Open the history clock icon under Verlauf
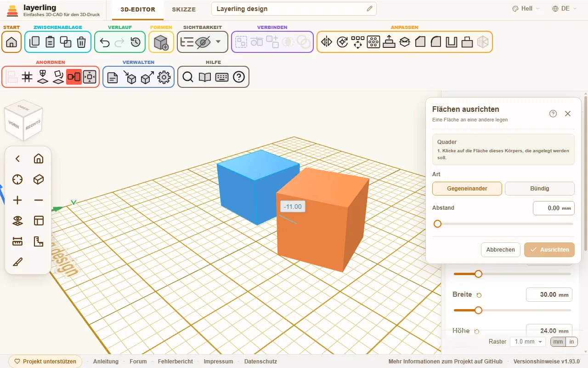Viewport: 588px width, 368px height. click(x=136, y=42)
